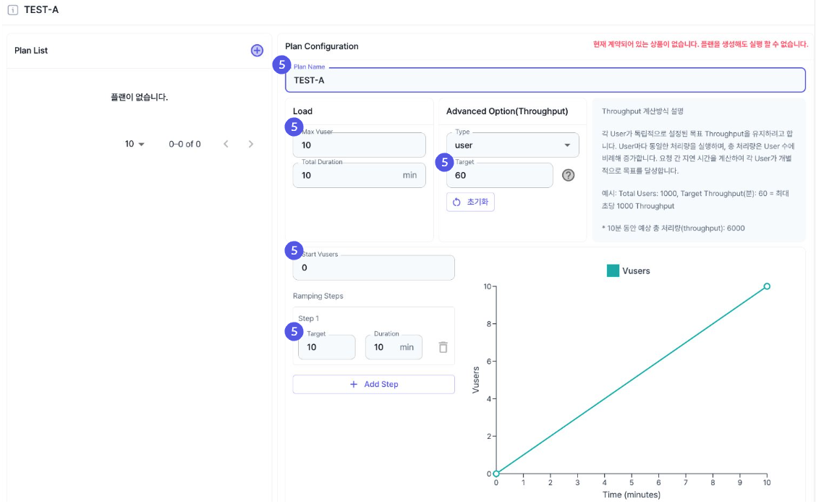Toggle the Vusers legend color swatch
Screen dimensions: 816x504
click(613, 271)
